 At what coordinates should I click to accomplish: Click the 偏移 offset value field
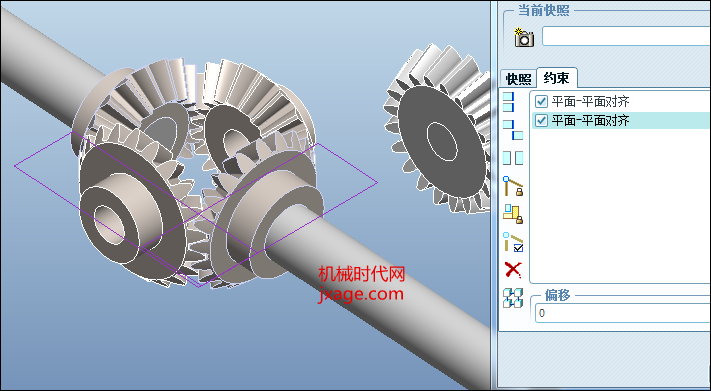click(x=623, y=313)
